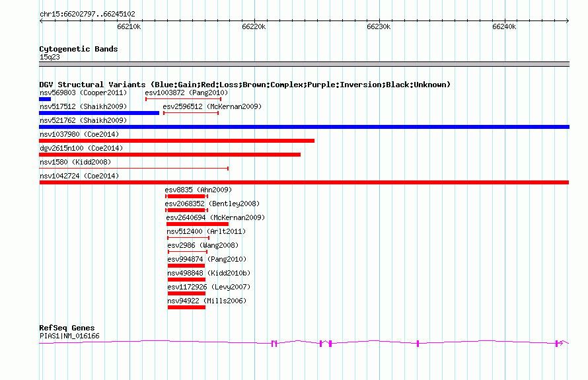Image resolution: width=588 pixels, height=380 pixels.
Task: Click the gray 15q23 cytogenetic band bar
Action: (304, 64)
